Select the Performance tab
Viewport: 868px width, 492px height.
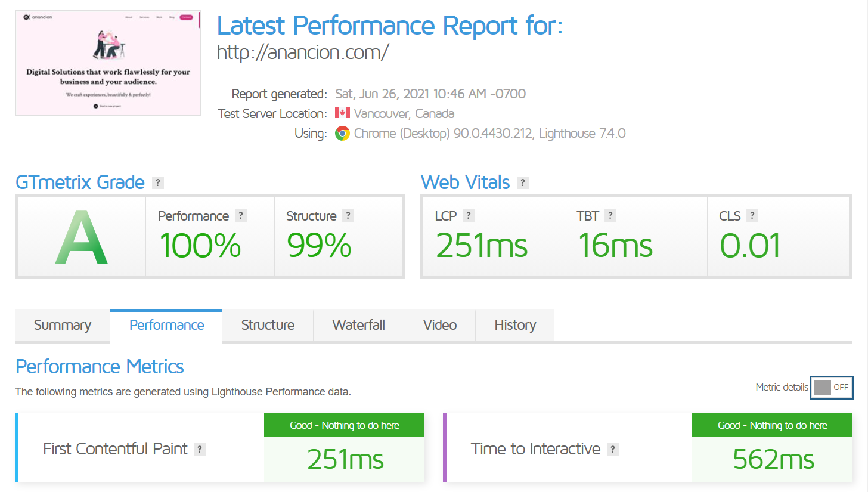pos(166,325)
